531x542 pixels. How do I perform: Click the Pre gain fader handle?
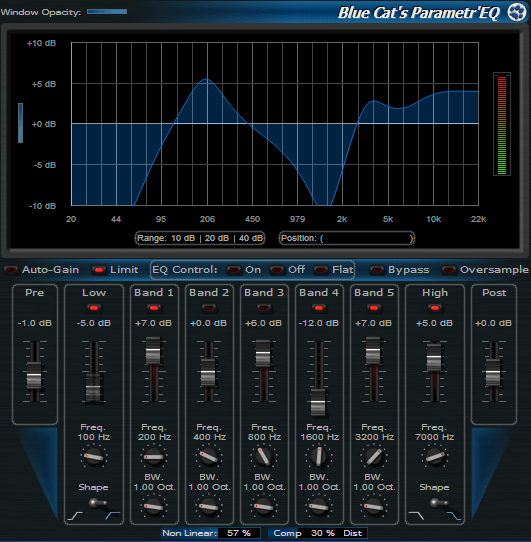pos(34,376)
